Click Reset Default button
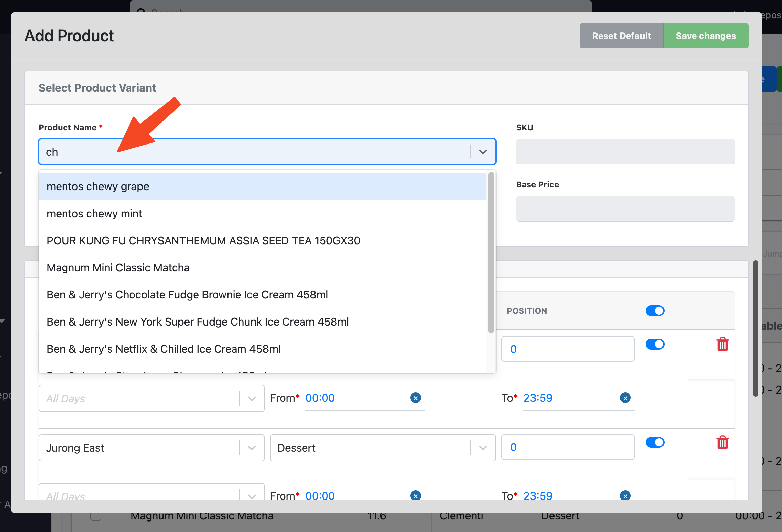Screen dimensions: 782x532 [622, 36]
